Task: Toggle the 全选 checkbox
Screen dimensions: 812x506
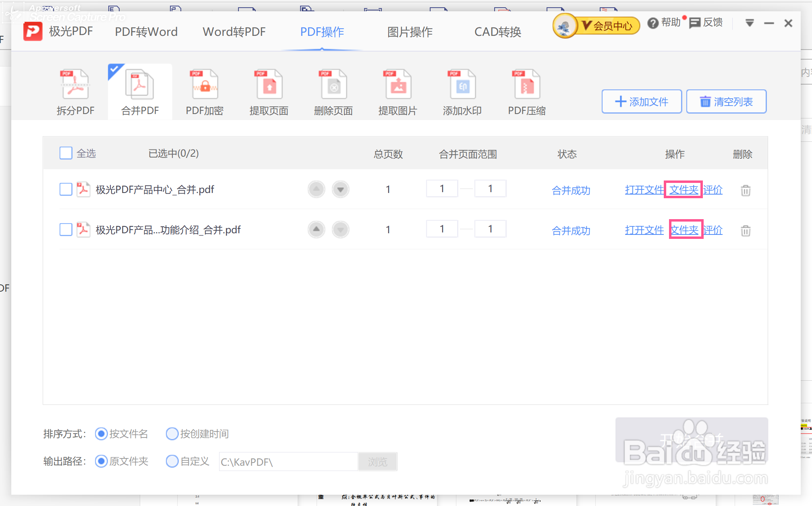Action: point(66,153)
